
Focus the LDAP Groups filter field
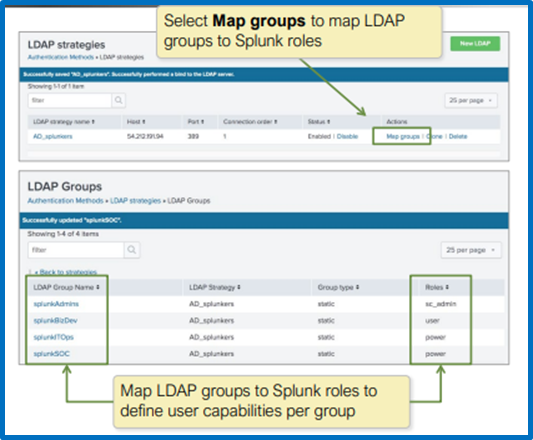click(x=76, y=250)
